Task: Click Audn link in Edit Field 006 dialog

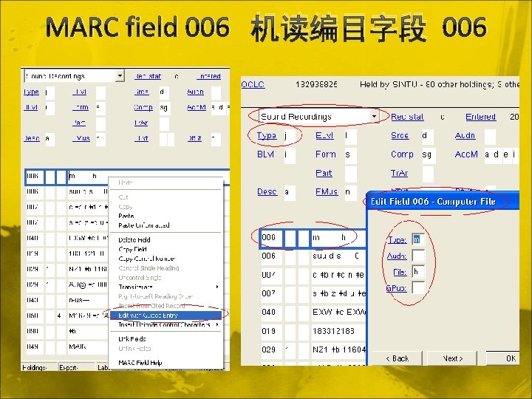Action: pyautogui.click(x=396, y=256)
